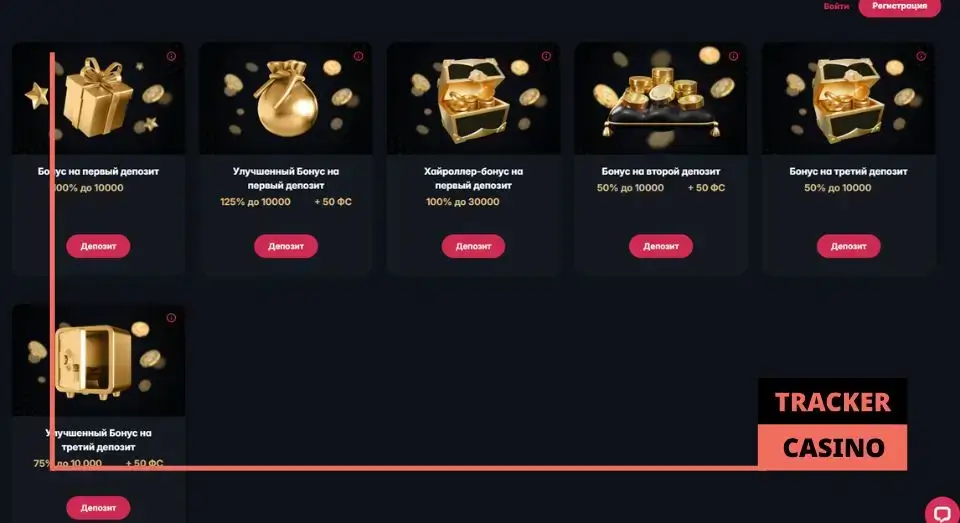The image size is (960, 523).
Task: Open info icon on first deposit bonus card
Action: (x=171, y=56)
